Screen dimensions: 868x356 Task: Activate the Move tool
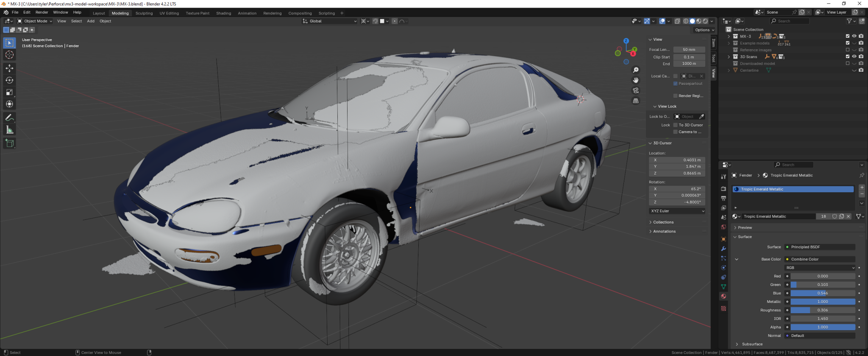[9, 68]
